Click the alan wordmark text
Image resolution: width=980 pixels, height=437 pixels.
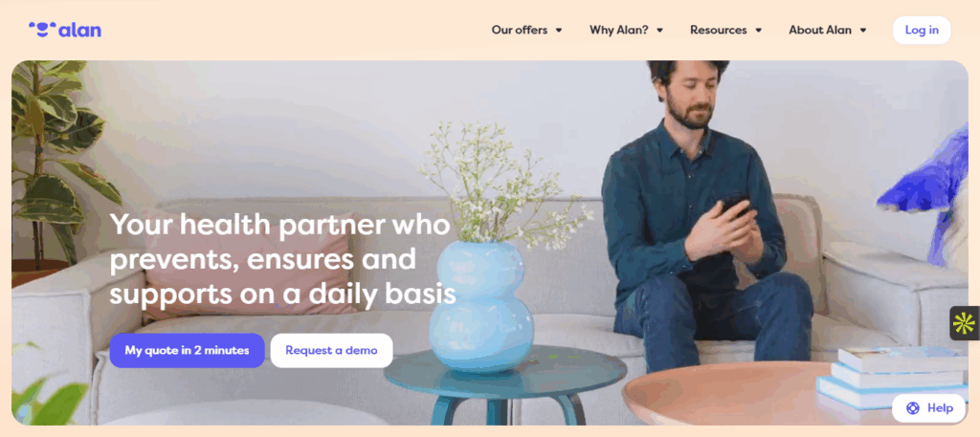(x=80, y=30)
